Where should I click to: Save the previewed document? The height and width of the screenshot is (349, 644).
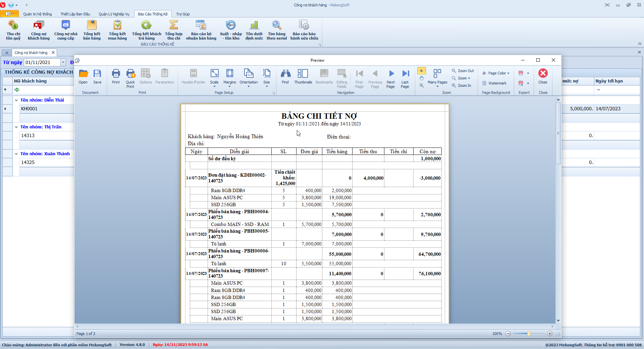point(97,76)
